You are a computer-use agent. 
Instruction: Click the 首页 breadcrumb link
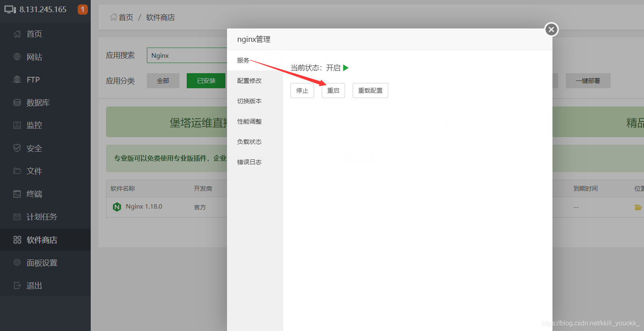(126, 17)
